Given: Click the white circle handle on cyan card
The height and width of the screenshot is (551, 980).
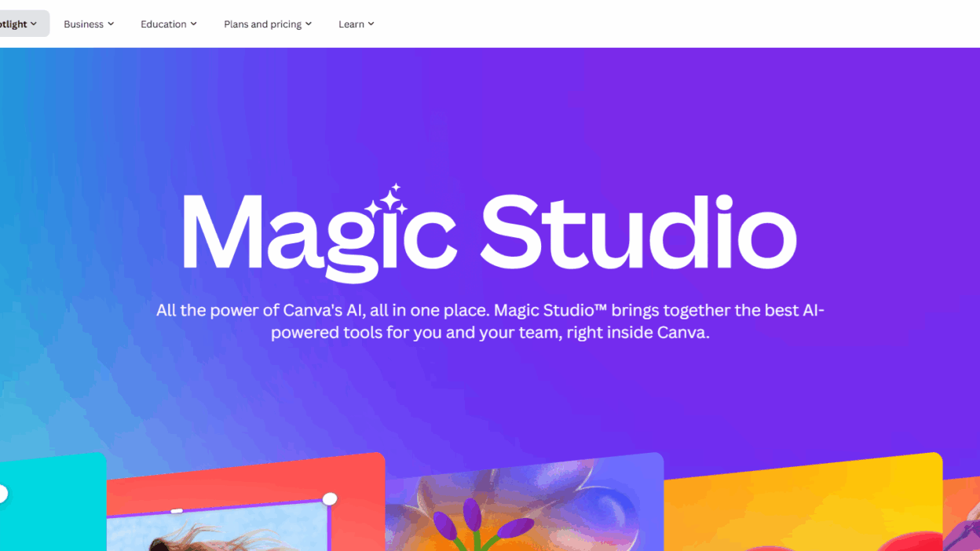Looking at the screenshot, I should tap(2, 494).
